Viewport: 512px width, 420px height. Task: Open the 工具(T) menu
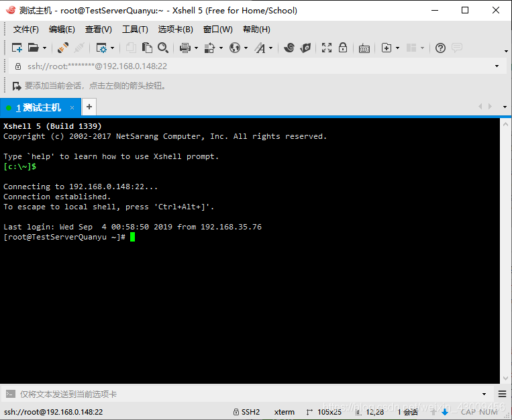pyautogui.click(x=135, y=30)
